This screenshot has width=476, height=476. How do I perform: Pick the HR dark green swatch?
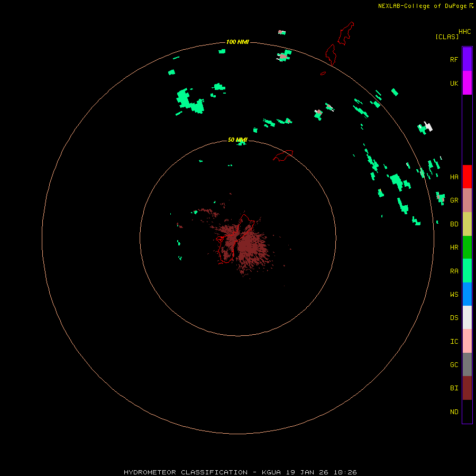pyautogui.click(x=467, y=247)
